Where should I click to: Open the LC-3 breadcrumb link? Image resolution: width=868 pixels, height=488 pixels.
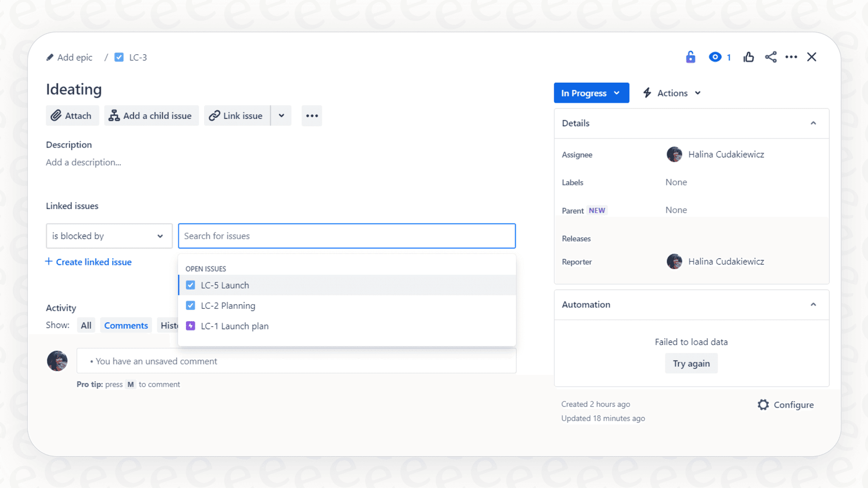pos(138,57)
